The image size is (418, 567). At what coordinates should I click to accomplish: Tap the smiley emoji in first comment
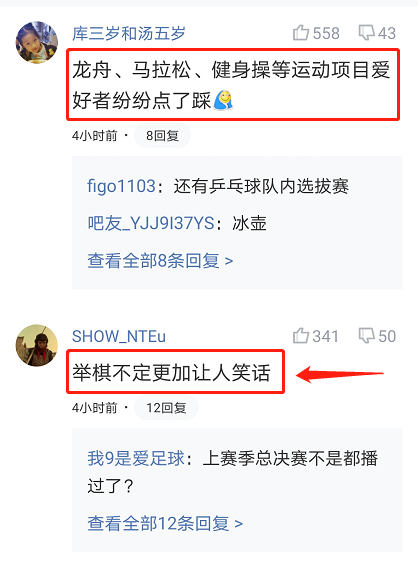(223, 100)
